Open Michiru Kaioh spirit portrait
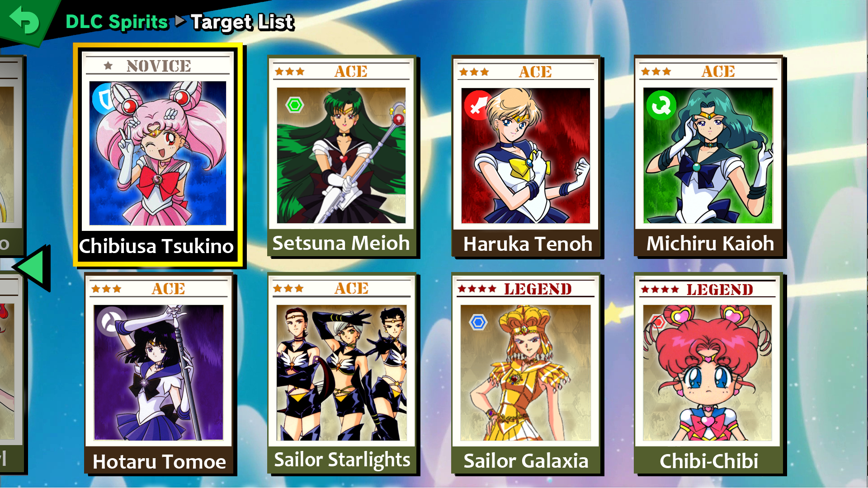Image resolution: width=868 pixels, height=488 pixels. [x=708, y=155]
